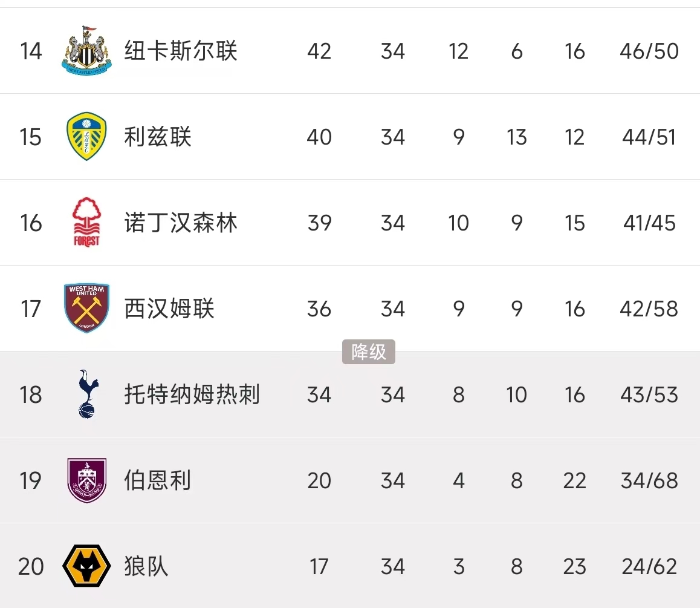Screen dimensions: 700x608
Task: Open 伯恩利 team details
Action: pos(158,480)
